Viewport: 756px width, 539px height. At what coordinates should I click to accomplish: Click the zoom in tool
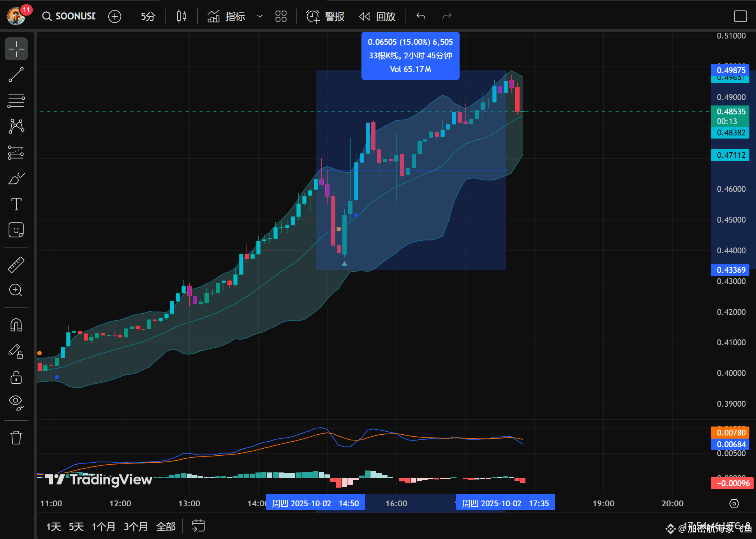pyautogui.click(x=16, y=290)
